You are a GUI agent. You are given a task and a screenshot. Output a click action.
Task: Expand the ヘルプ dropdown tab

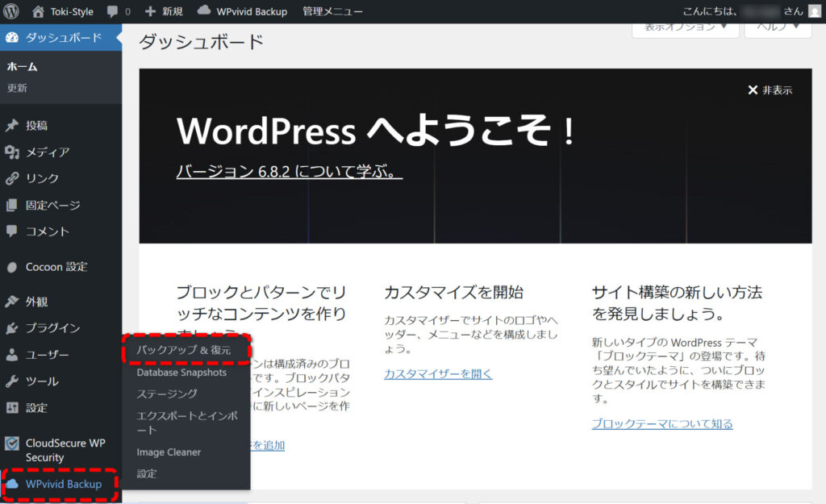[778, 27]
